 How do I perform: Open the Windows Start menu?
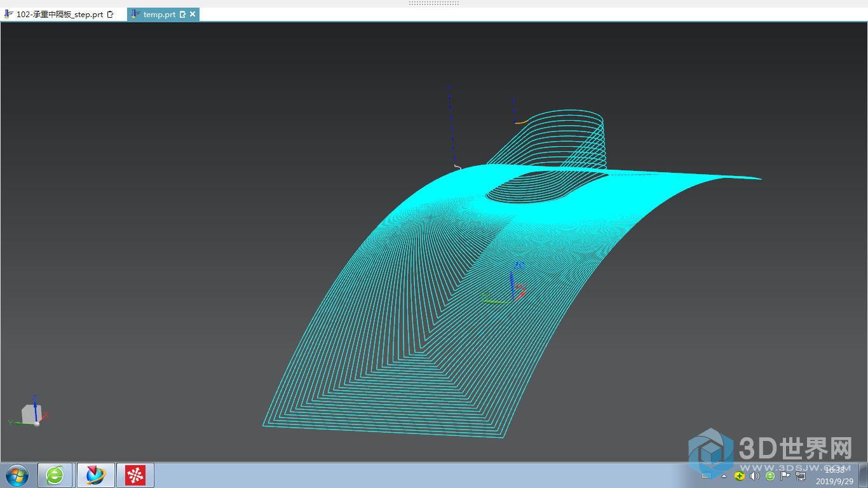pyautogui.click(x=17, y=475)
